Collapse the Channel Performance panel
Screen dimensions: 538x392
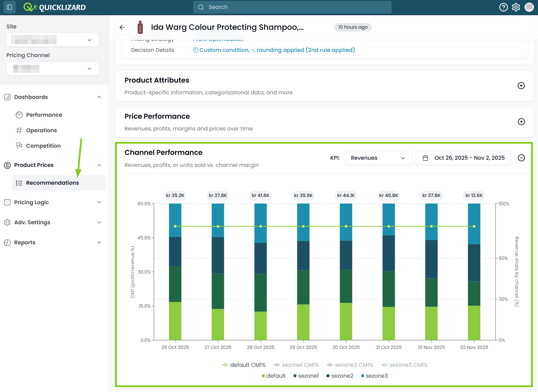tap(521, 158)
